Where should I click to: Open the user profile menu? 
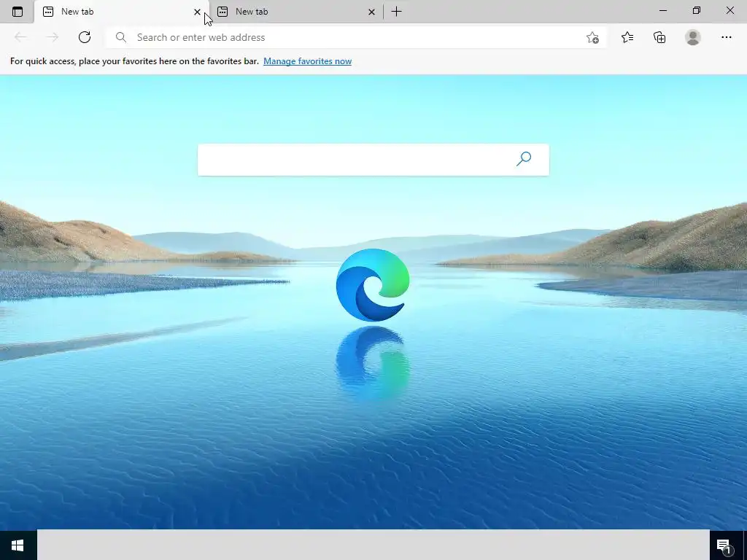coord(693,37)
